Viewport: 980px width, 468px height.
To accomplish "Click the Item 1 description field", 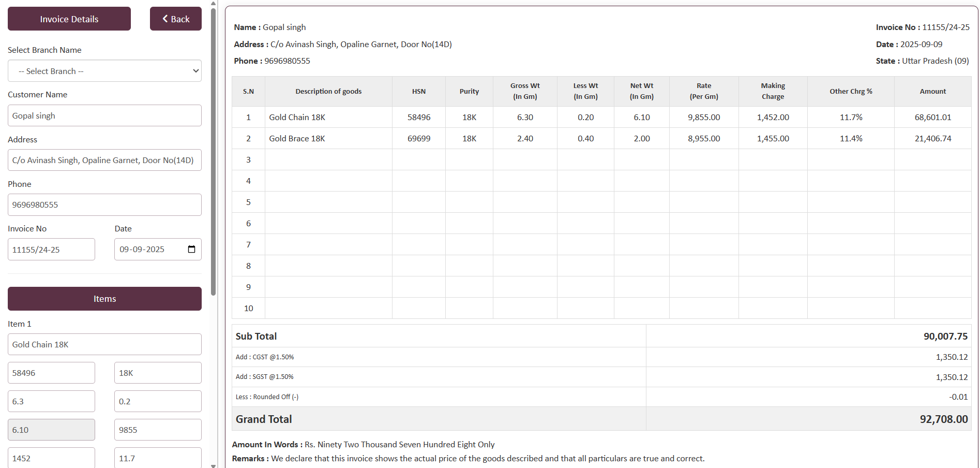I will click(x=104, y=344).
